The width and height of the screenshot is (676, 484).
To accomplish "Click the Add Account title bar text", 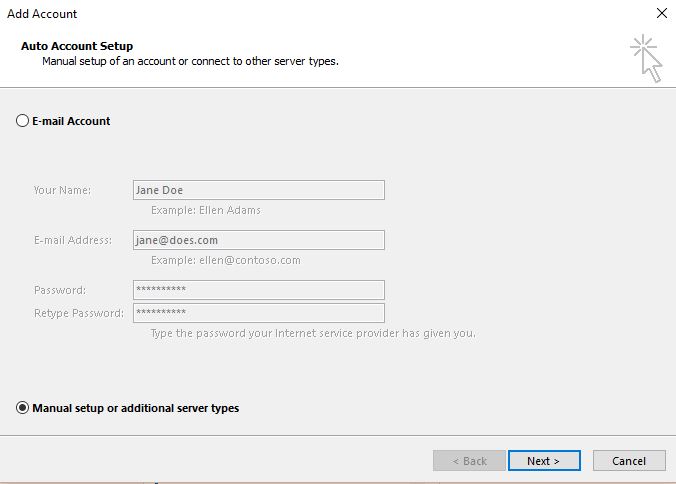I will tap(42, 14).
